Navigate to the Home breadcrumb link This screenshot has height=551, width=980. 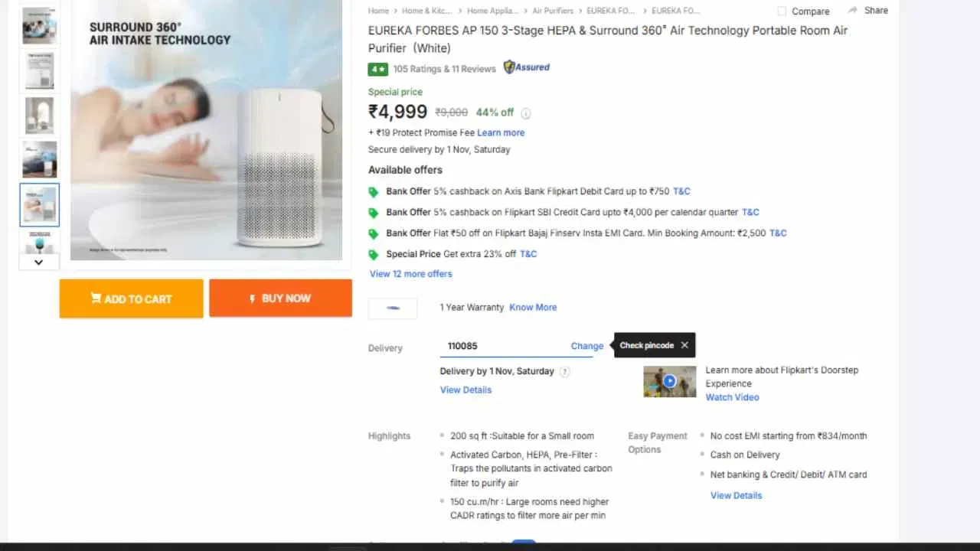(377, 11)
